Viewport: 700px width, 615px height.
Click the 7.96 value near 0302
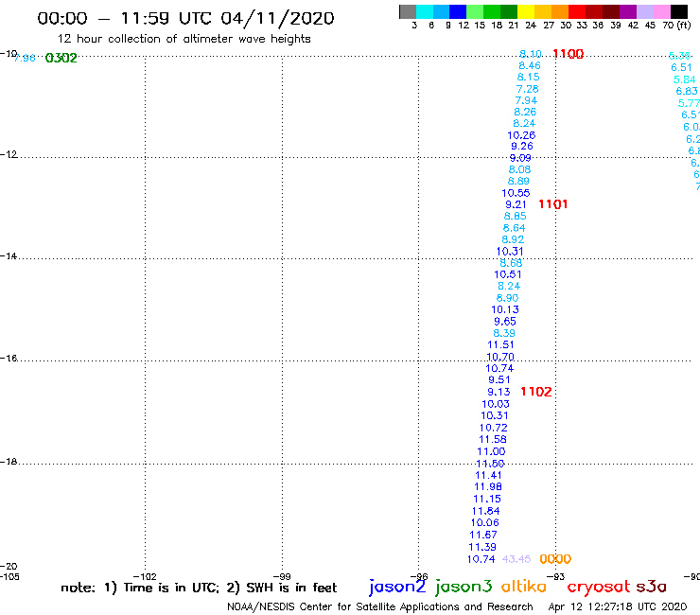pos(25,58)
